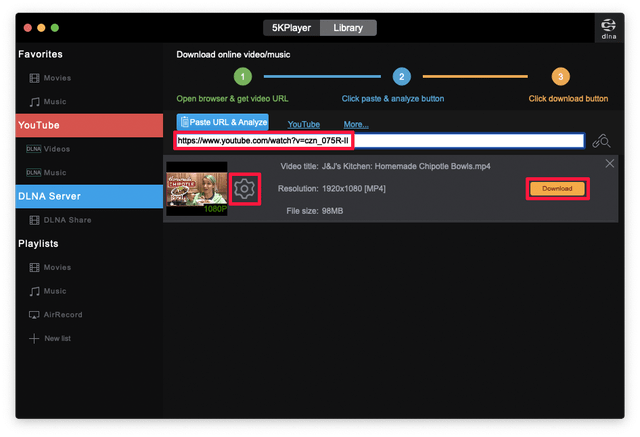The width and height of the screenshot is (640, 437).
Task: Click the analyze magnifier icon next to URL field
Action: [601, 141]
